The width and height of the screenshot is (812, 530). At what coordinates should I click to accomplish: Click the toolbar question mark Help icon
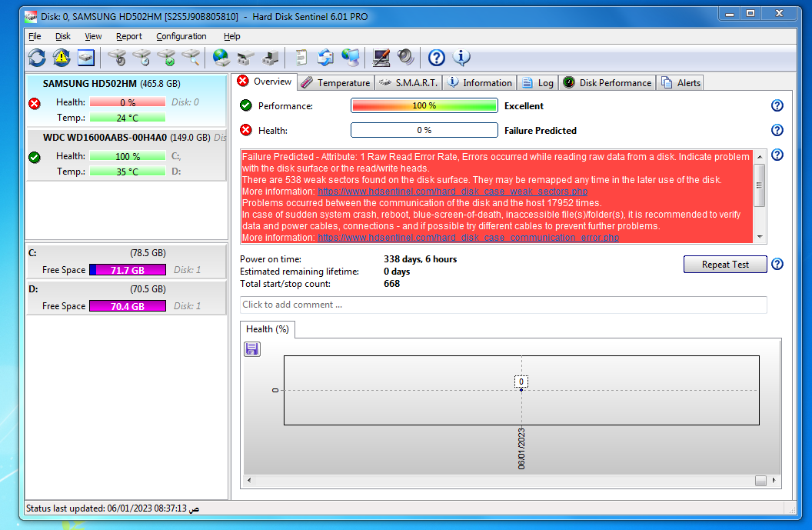point(437,58)
